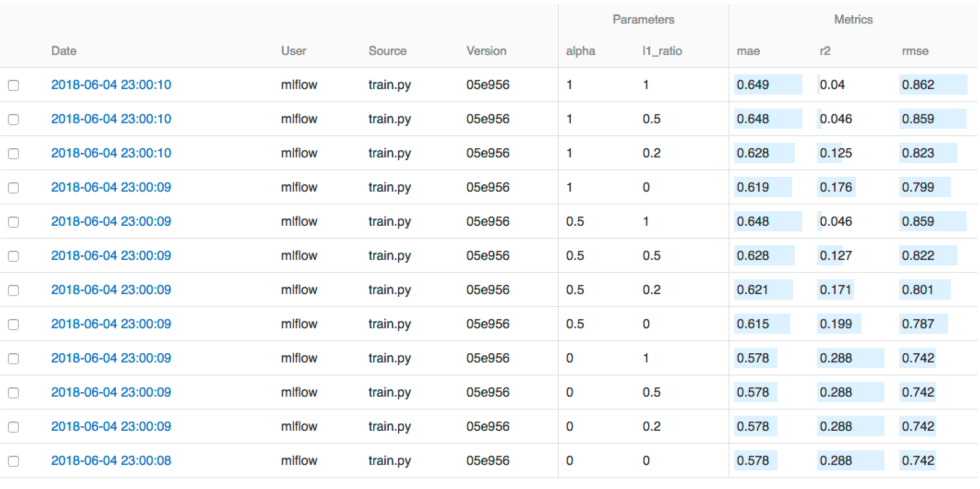
Task: Click the User column header
Action: pyautogui.click(x=293, y=51)
